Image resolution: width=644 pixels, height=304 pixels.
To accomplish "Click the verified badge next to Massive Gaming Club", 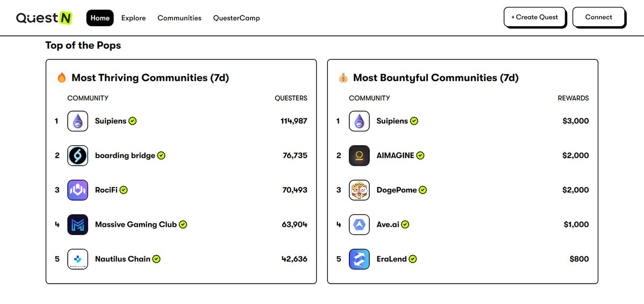I will (x=183, y=225).
